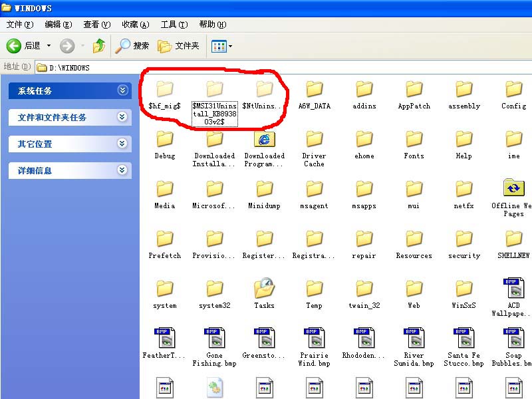The height and width of the screenshot is (399, 532).
Task: Open the Back history dropdown arrow
Action: pos(49,46)
